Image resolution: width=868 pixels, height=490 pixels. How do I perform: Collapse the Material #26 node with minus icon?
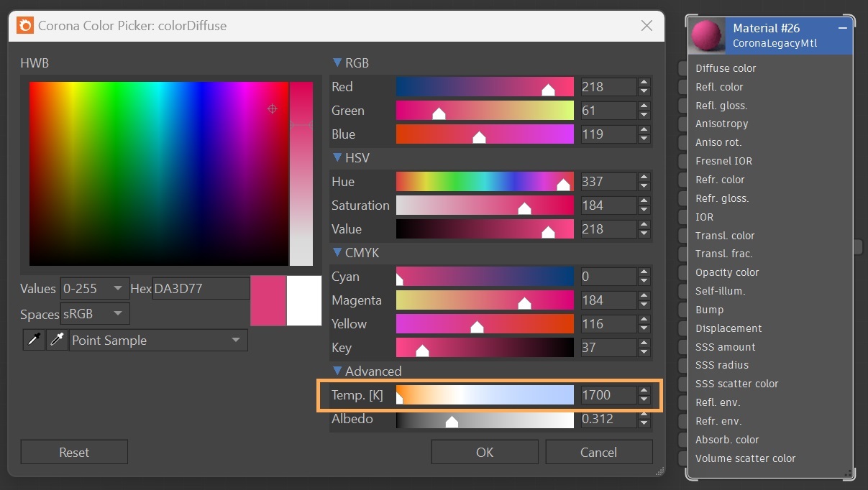coord(842,28)
